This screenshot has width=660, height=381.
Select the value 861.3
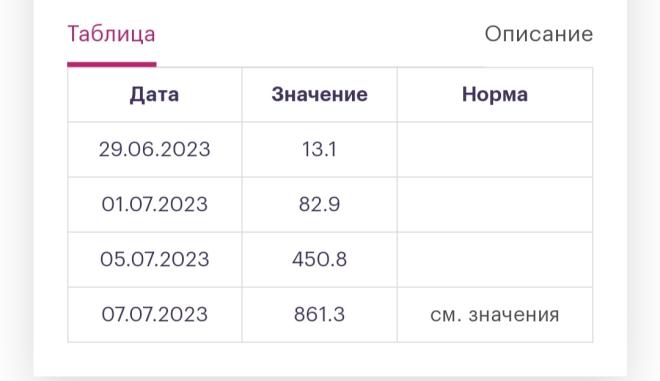click(319, 314)
